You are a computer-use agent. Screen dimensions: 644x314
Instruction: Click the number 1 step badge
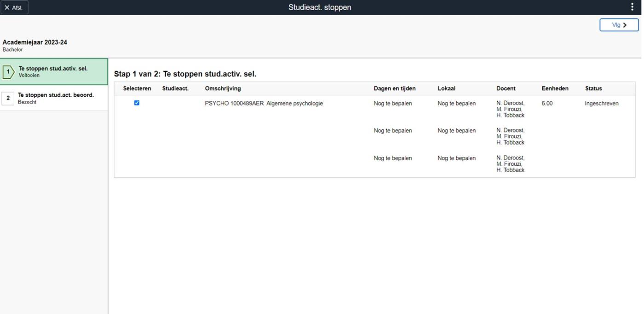click(x=8, y=72)
